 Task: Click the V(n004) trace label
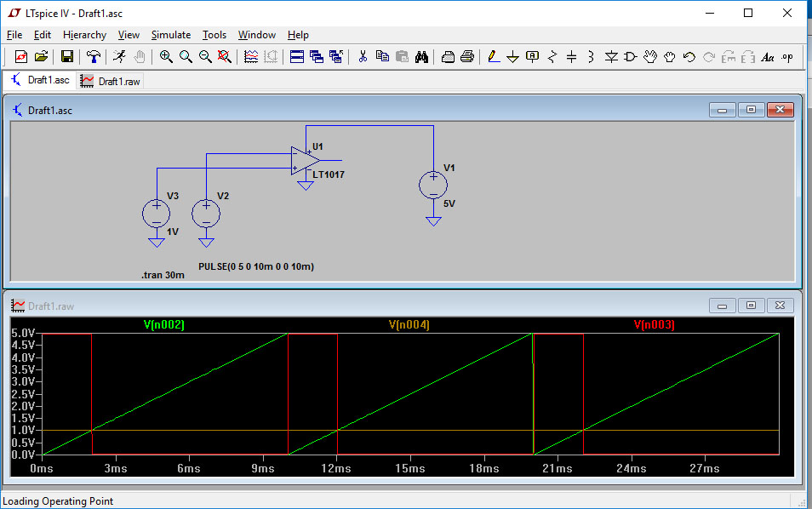pyautogui.click(x=409, y=324)
